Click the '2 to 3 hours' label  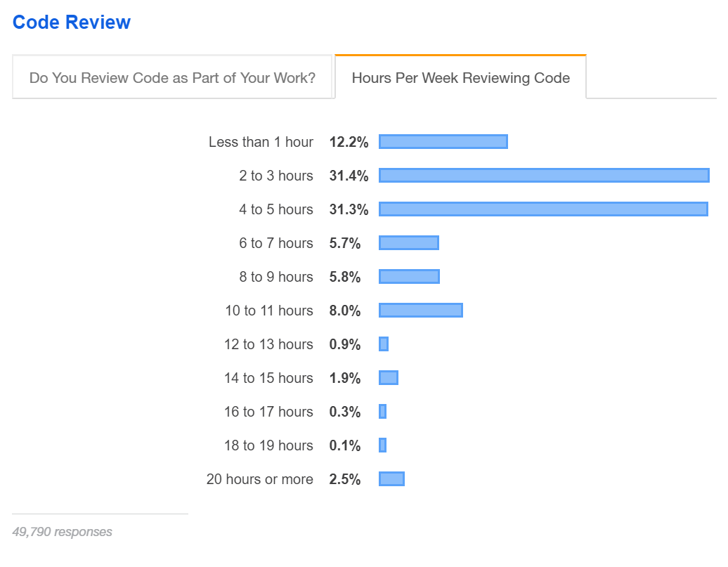tap(276, 176)
